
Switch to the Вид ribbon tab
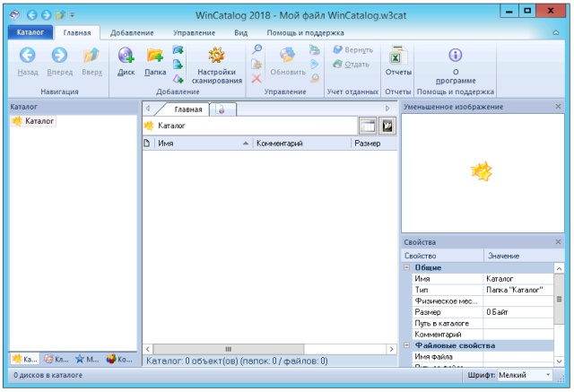point(241,32)
